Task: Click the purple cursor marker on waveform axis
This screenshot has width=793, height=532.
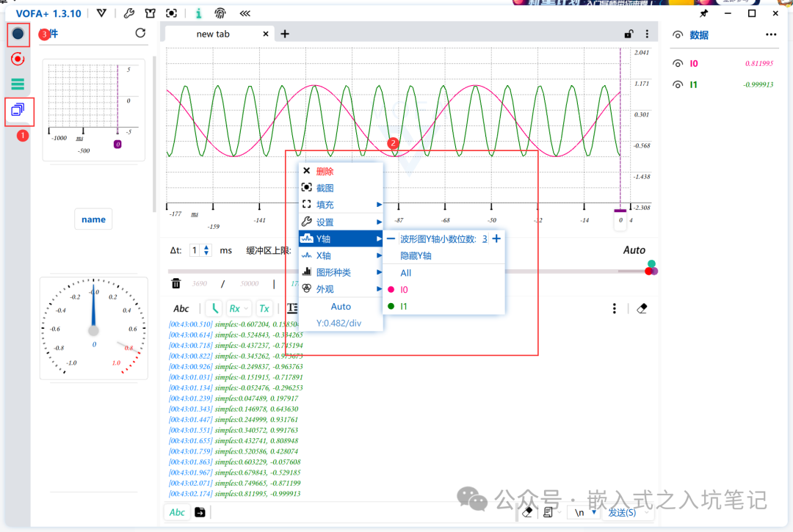Action: [620, 211]
